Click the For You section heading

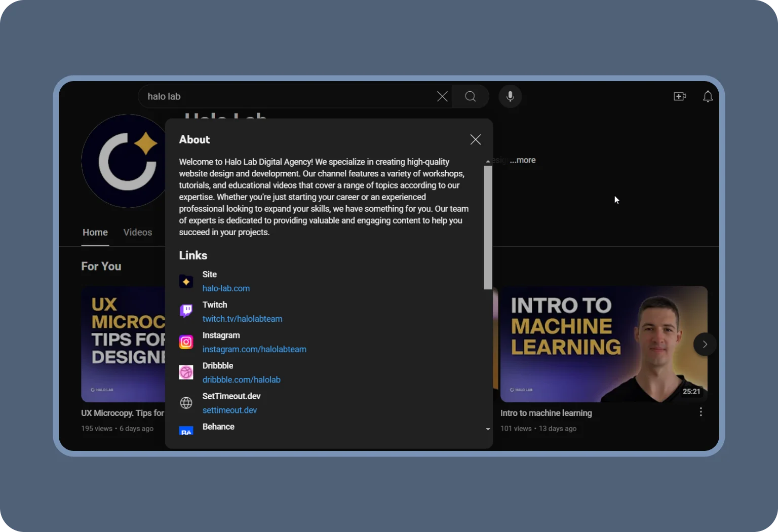[x=101, y=267]
